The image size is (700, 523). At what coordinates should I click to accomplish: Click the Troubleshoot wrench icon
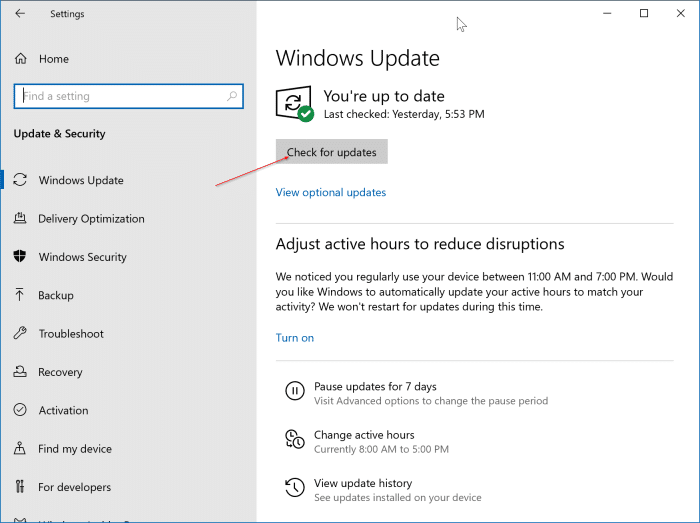click(20, 333)
